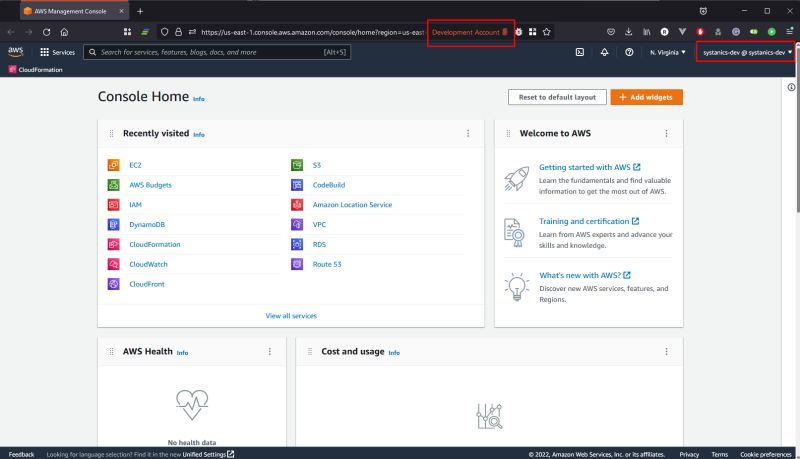Expand the systanics-dev account dropdown
The width and height of the screenshot is (800, 459).
[747, 52]
